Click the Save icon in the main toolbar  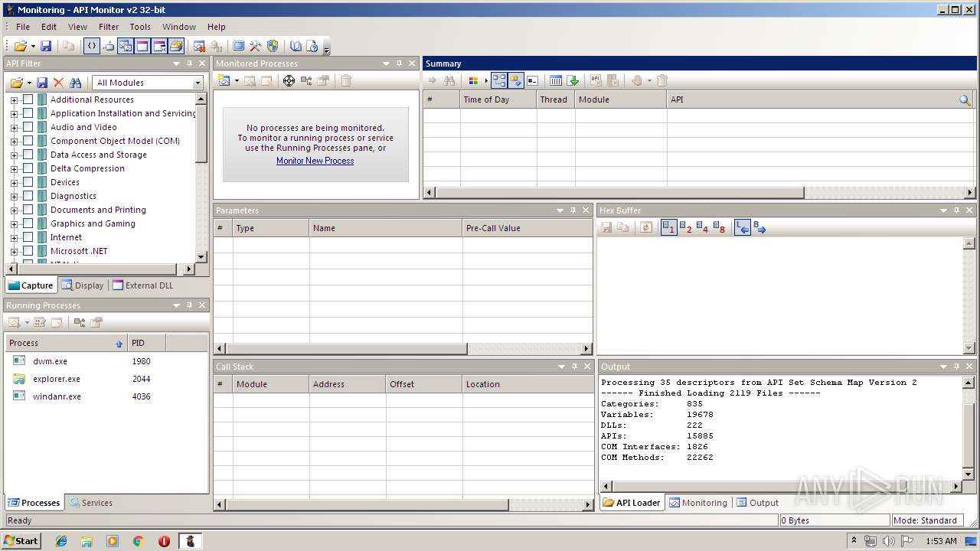click(46, 46)
